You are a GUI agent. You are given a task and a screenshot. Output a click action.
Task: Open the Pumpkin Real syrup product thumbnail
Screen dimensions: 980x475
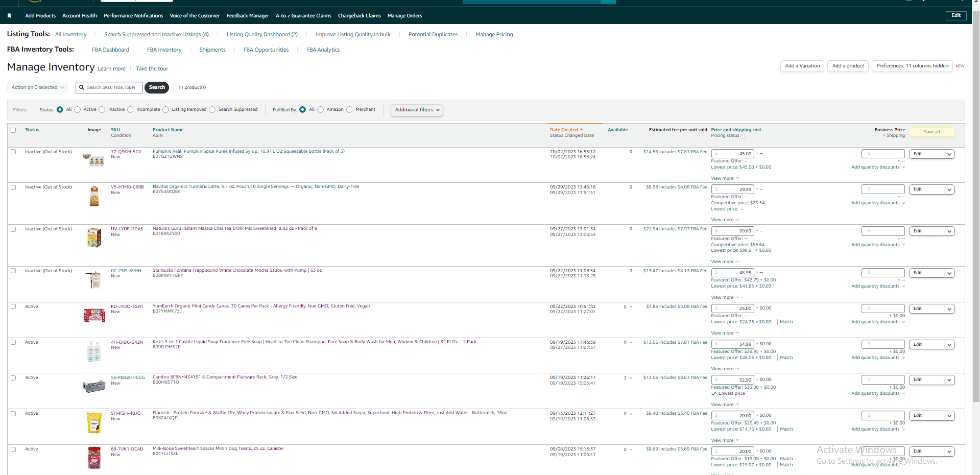pos(94,160)
